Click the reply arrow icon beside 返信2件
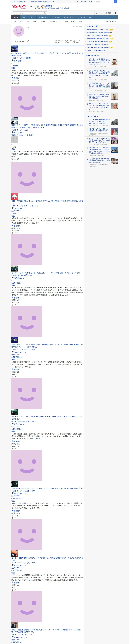Viewport: 129px width, 644px height. click(x=13, y=78)
